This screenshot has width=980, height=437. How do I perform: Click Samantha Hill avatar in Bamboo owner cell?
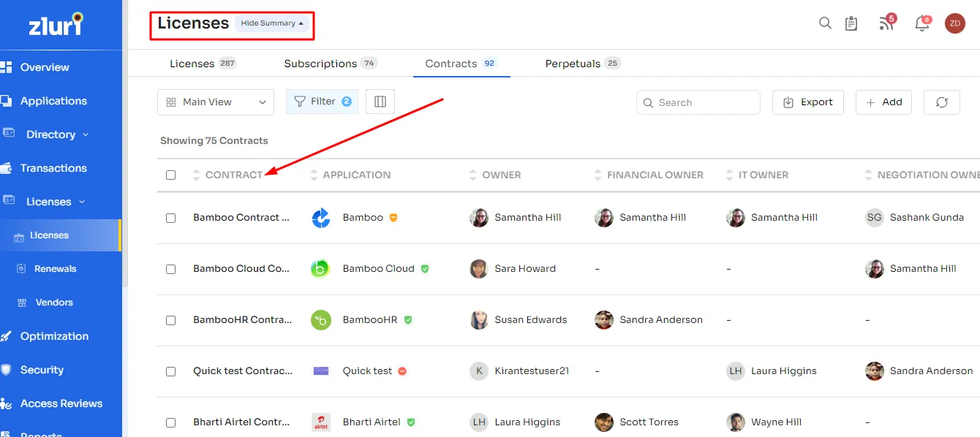[478, 218]
